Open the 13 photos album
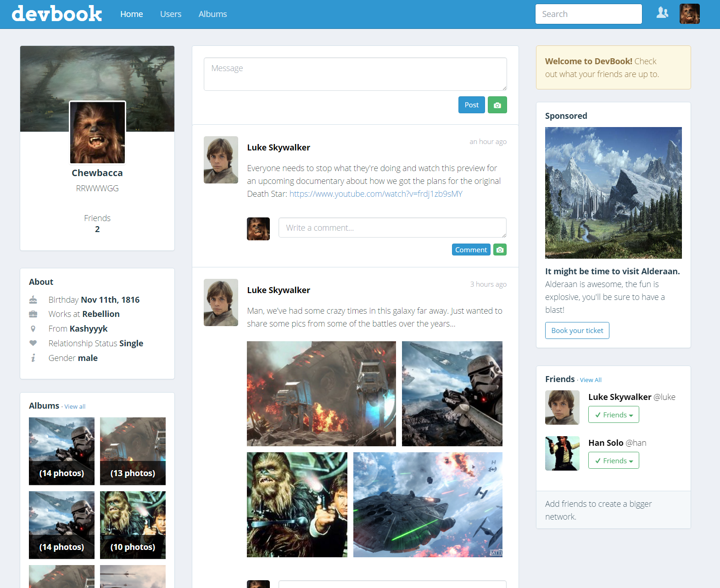Image resolution: width=720 pixels, height=588 pixels. (x=133, y=451)
